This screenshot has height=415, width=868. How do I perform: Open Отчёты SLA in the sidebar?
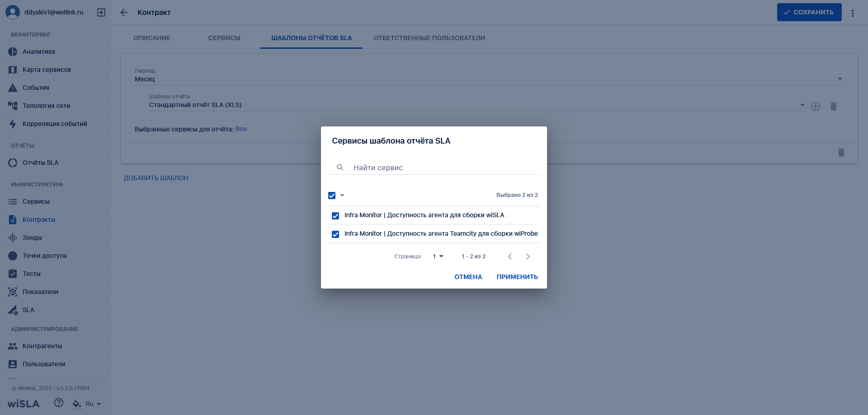55,163
